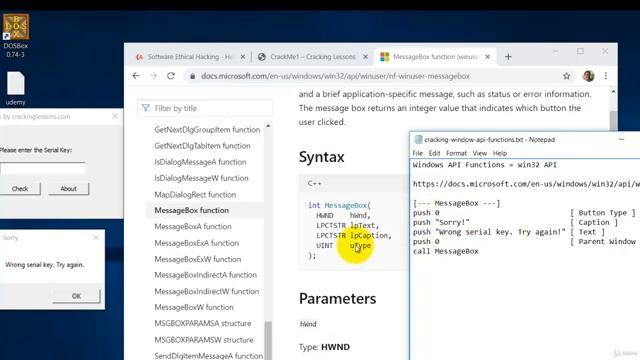
Task: Open the Chrome three-dot menu
Action: pos(606,76)
